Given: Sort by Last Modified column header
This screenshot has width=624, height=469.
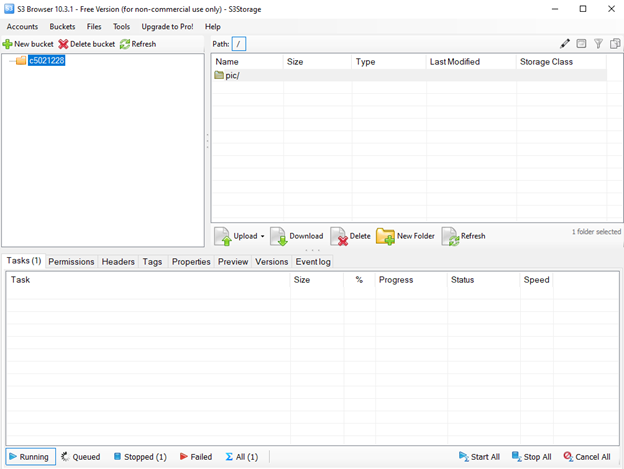Looking at the screenshot, I should click(471, 62).
